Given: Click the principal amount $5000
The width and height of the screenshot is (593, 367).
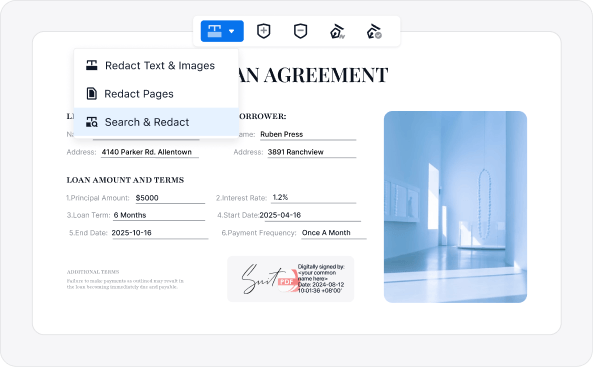Looking at the screenshot, I should (147, 198).
